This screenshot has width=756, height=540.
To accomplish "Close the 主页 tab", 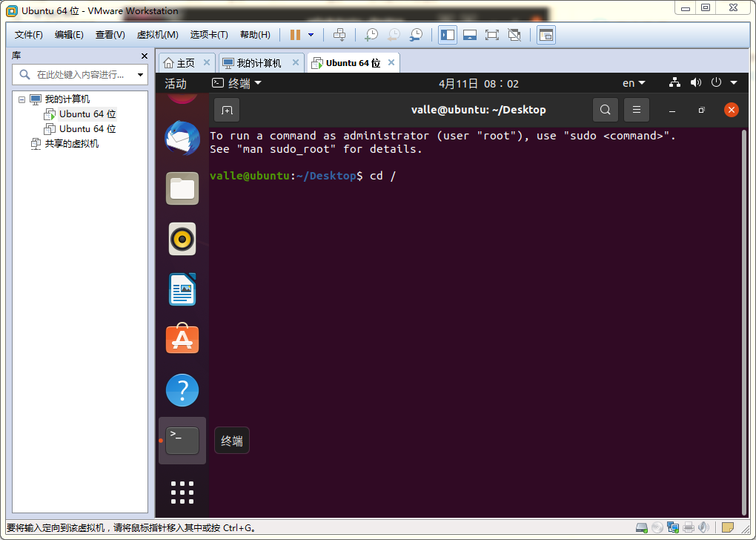I will [206, 63].
